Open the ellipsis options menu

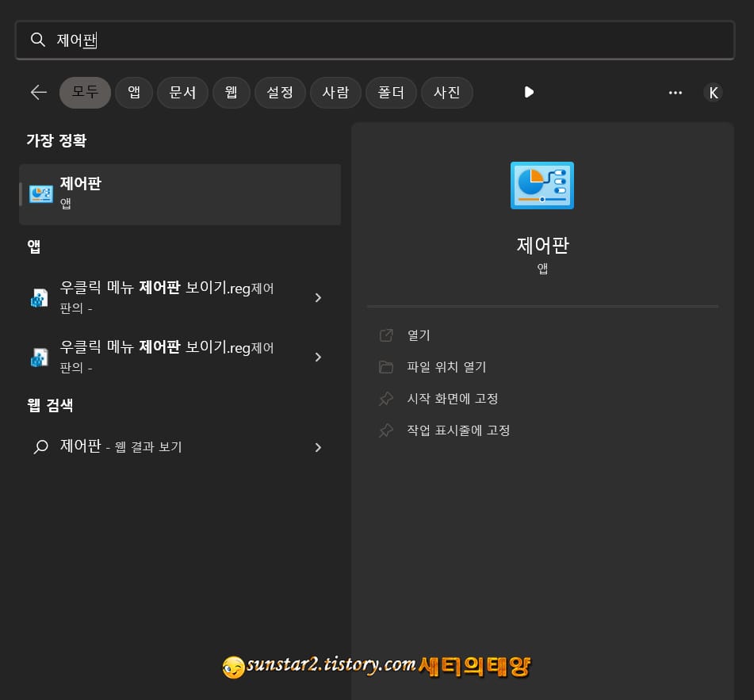tap(675, 92)
